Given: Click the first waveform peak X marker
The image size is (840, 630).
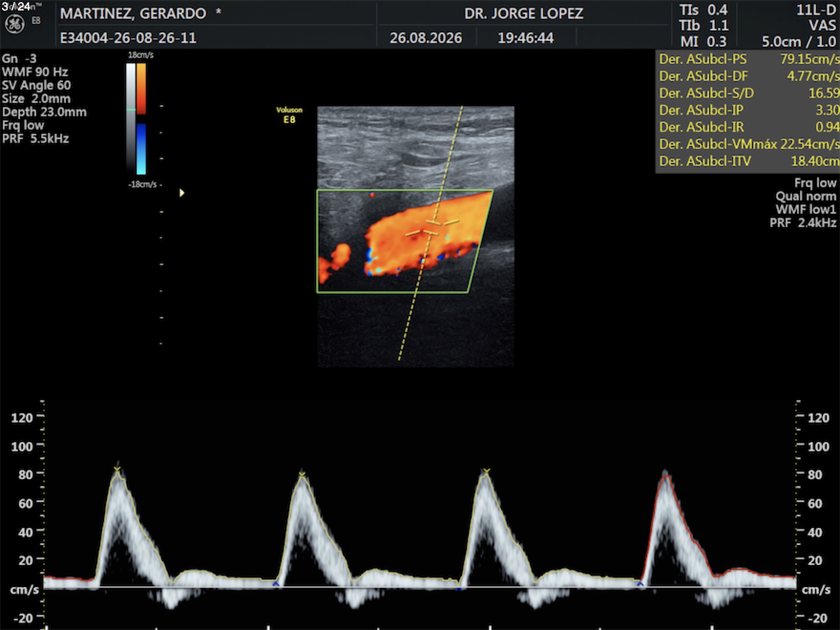Looking at the screenshot, I should point(117,469).
